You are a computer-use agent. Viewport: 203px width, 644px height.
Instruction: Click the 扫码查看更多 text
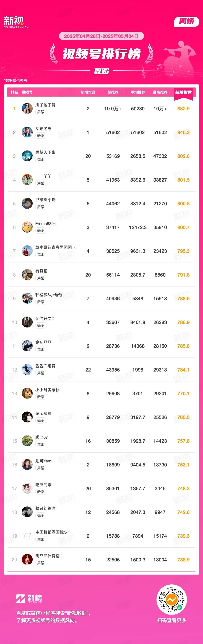(172, 620)
